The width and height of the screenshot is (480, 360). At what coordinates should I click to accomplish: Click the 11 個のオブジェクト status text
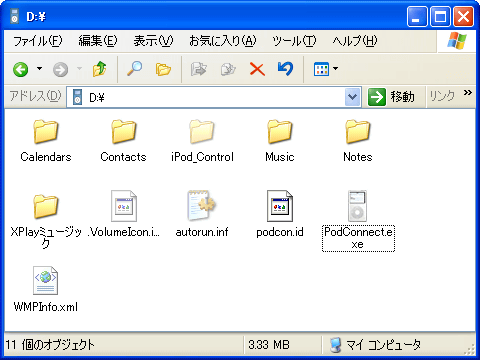50,345
